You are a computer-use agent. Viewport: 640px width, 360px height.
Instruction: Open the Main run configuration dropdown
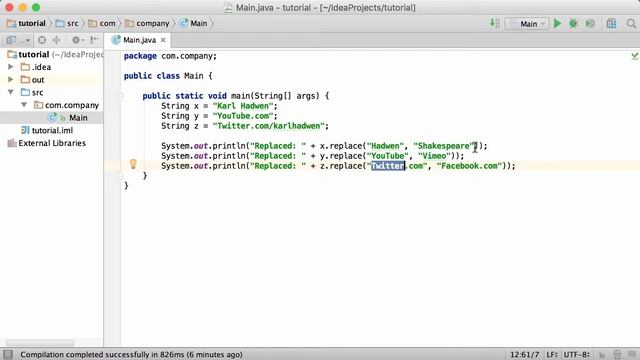527,24
